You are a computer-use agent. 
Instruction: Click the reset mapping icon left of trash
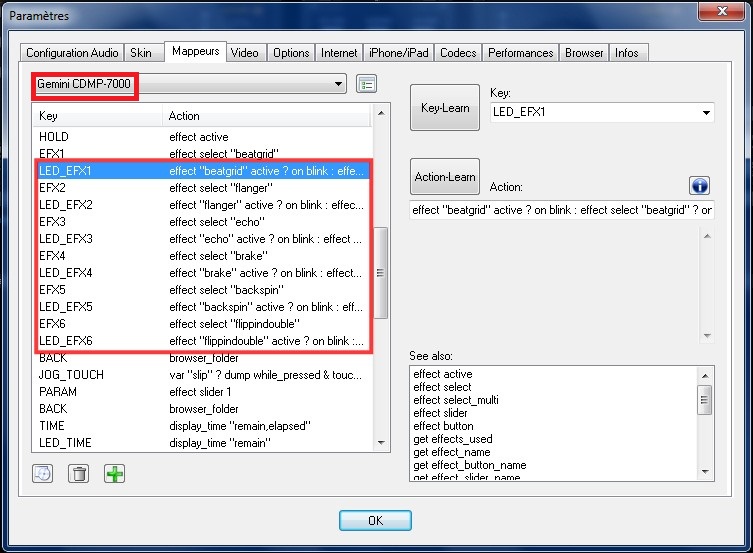[43, 473]
